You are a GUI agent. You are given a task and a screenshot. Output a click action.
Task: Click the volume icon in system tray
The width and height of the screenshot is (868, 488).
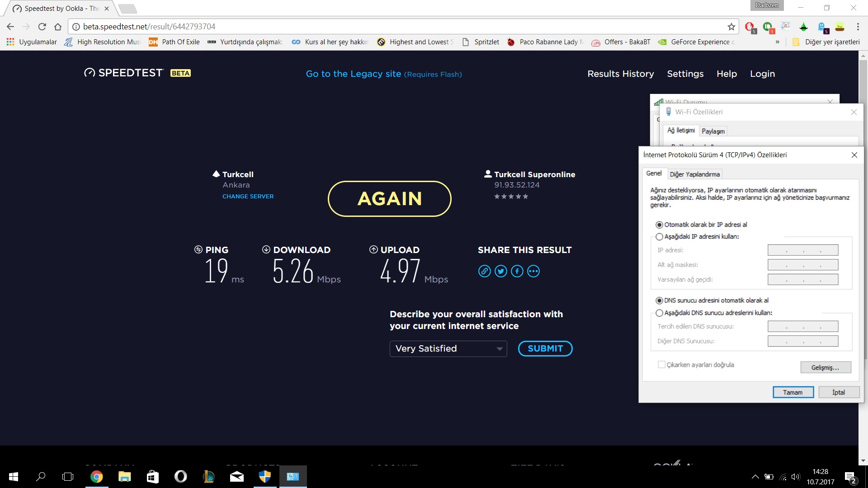795,477
